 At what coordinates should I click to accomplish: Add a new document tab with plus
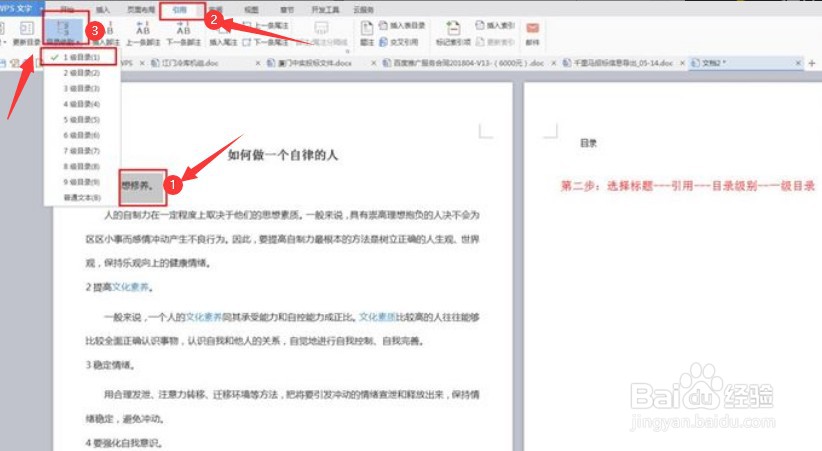click(812, 63)
